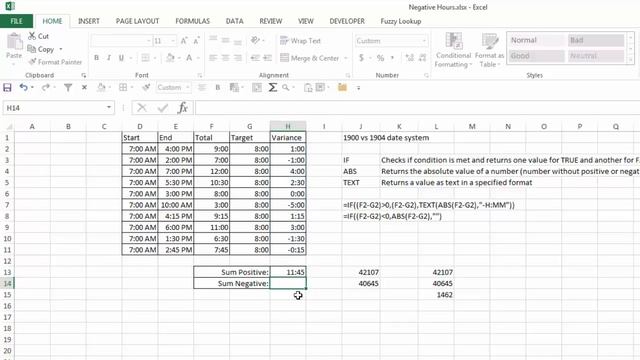Select cell with 10:00 AM end time

(176, 205)
